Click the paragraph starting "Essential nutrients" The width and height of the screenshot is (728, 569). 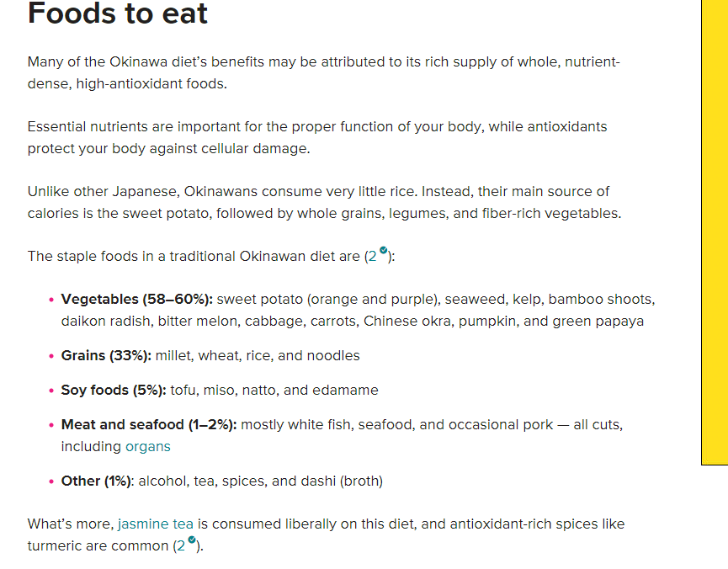point(317,137)
